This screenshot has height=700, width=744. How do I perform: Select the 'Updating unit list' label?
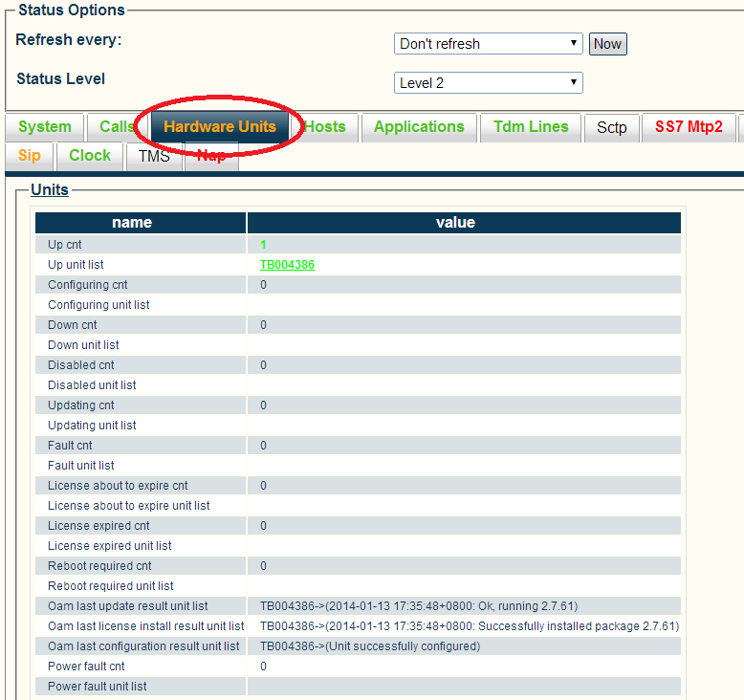[92, 426]
